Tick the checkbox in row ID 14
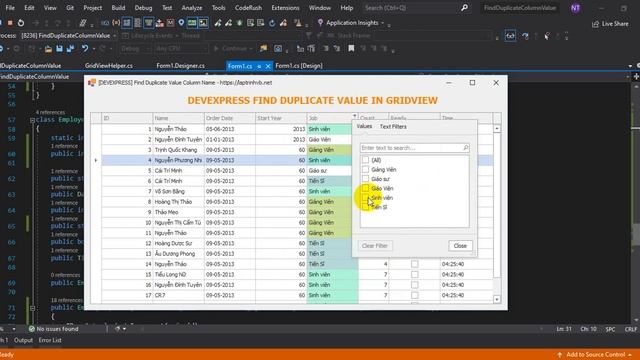This screenshot has height=360, width=640. (415, 264)
